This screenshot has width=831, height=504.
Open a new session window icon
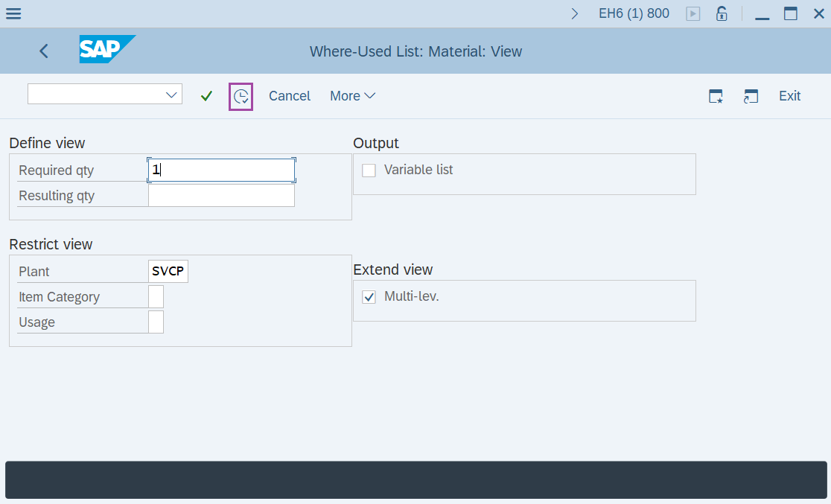pyautogui.click(x=751, y=95)
